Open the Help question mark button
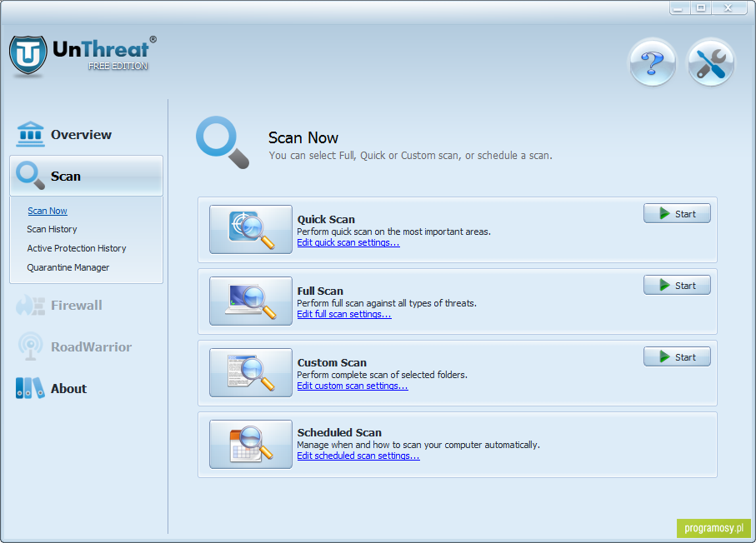The width and height of the screenshot is (756, 543). (653, 63)
